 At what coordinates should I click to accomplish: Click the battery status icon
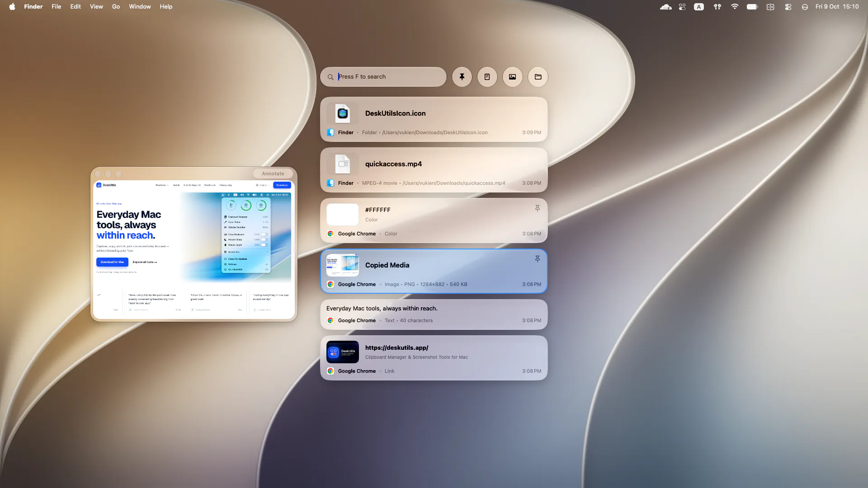752,7
